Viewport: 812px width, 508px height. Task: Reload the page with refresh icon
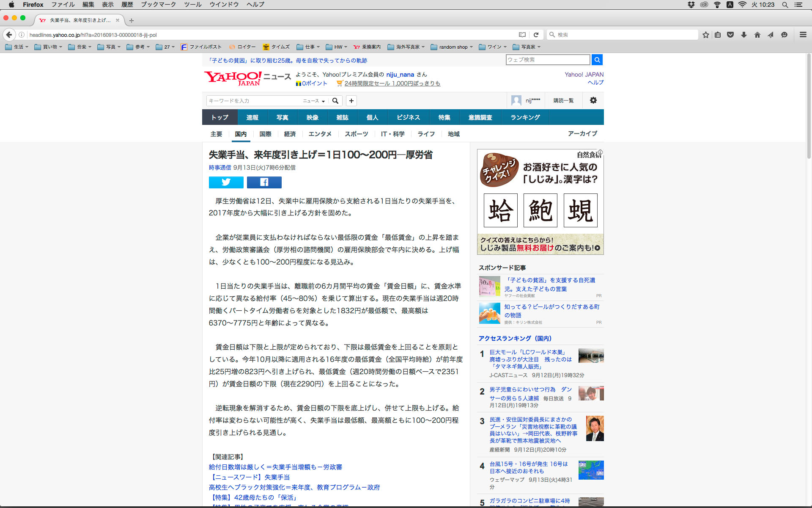[x=536, y=35]
